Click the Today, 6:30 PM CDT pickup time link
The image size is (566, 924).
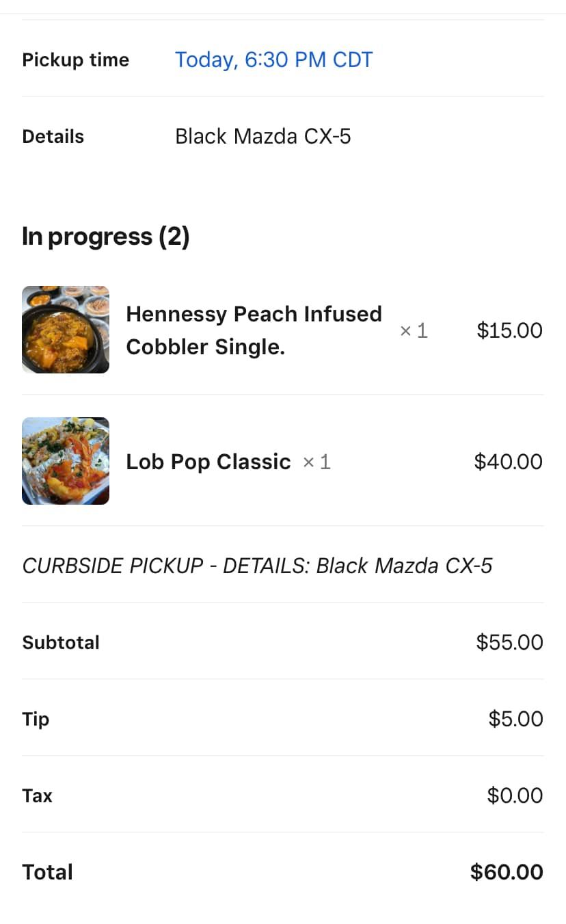click(x=273, y=60)
